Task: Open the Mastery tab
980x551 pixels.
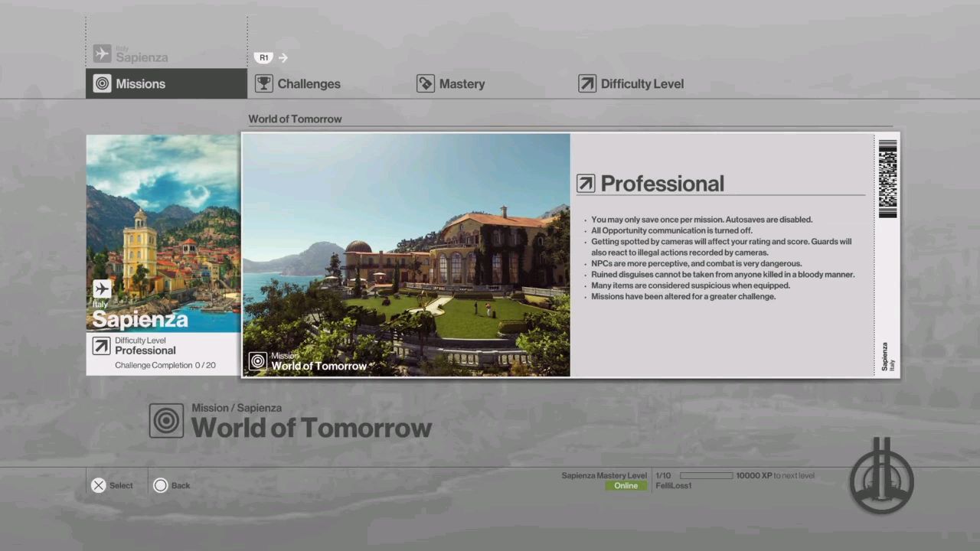Action: [450, 84]
